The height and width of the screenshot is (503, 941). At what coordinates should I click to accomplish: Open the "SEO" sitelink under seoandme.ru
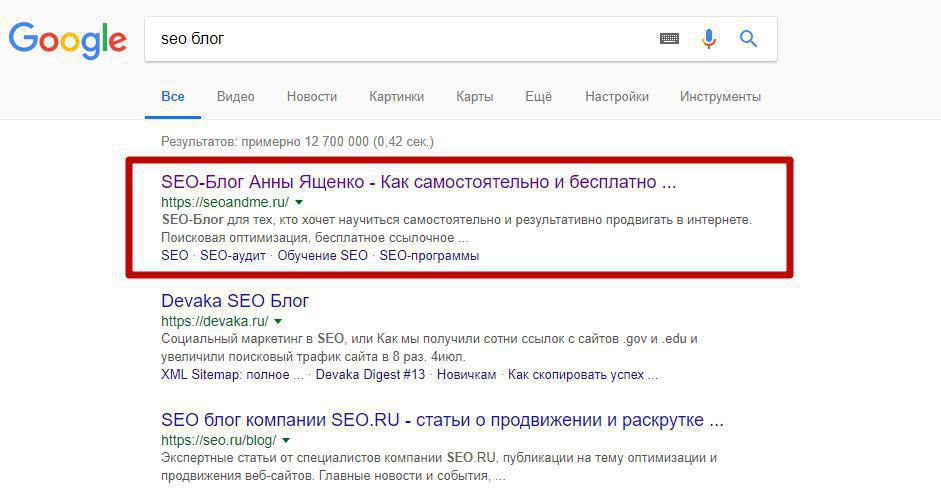point(175,256)
